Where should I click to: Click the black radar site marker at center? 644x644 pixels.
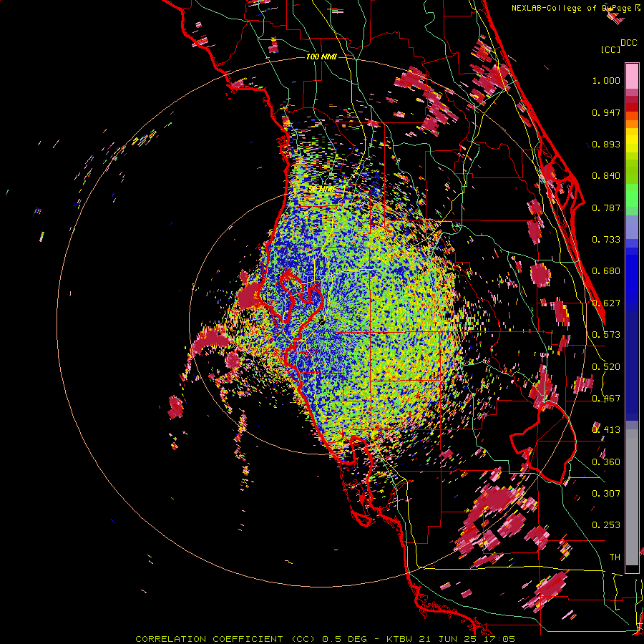click(323, 321)
